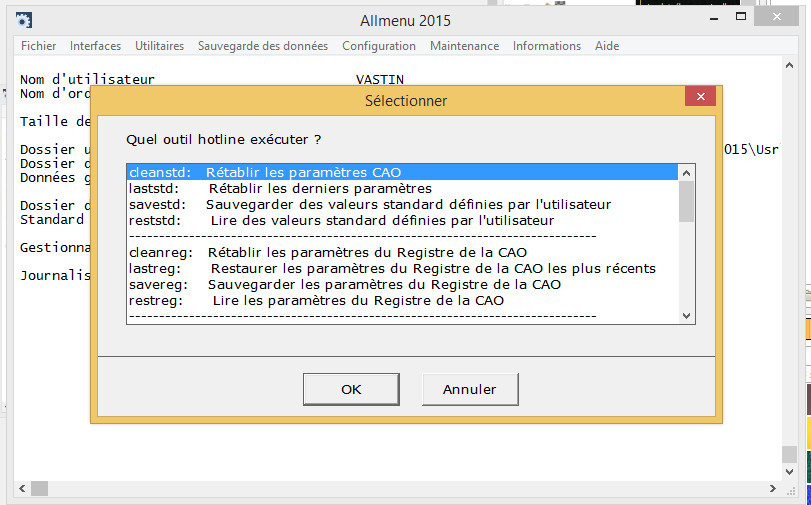Click the hotline tool list scrollbar thumb
Screen dimensions: 811x505
(686, 202)
